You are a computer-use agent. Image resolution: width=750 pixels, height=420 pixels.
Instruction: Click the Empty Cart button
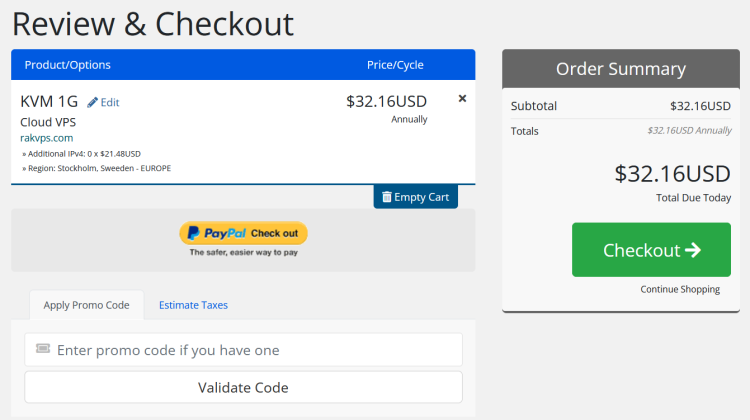(415, 197)
